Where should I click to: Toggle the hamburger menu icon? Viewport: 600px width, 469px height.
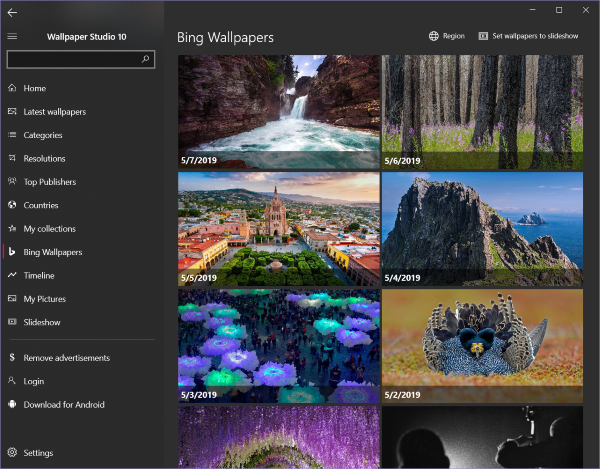click(x=12, y=36)
